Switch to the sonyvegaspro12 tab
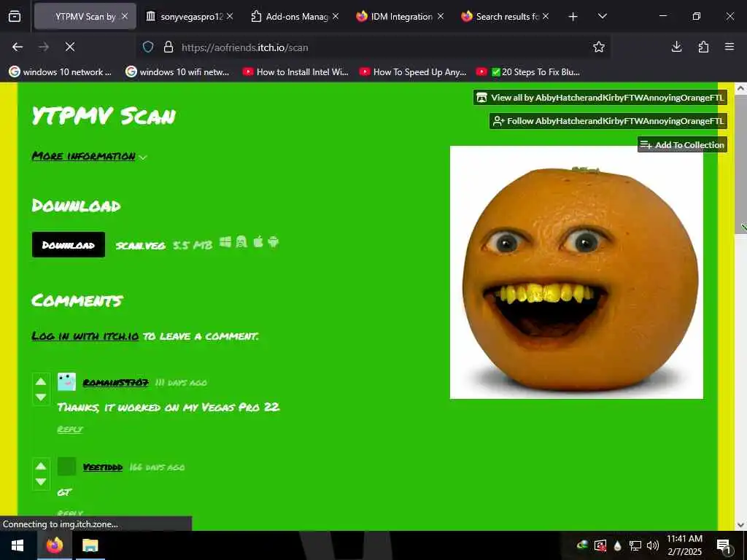This screenshot has height=560, width=747. coord(189,17)
